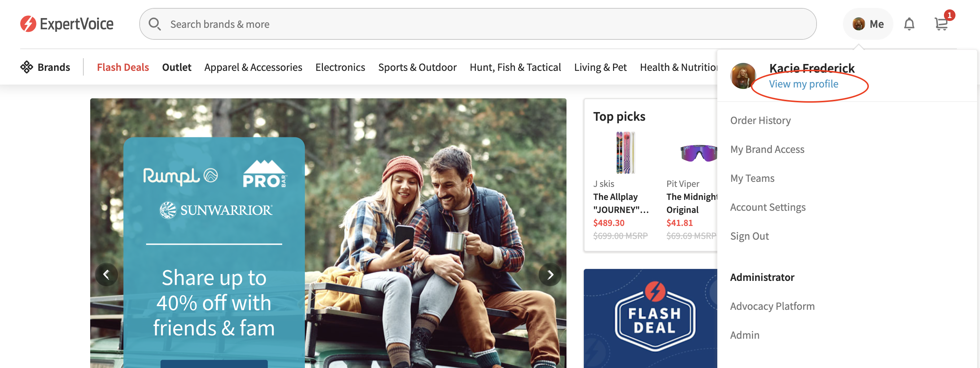Click the View my profile link
Image resolution: width=980 pixels, height=368 pixels.
coord(804,84)
